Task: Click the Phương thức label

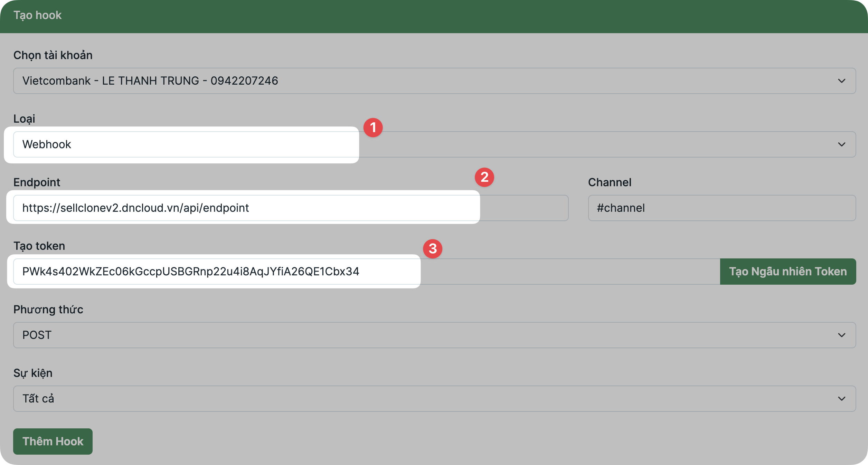Action: pos(48,310)
